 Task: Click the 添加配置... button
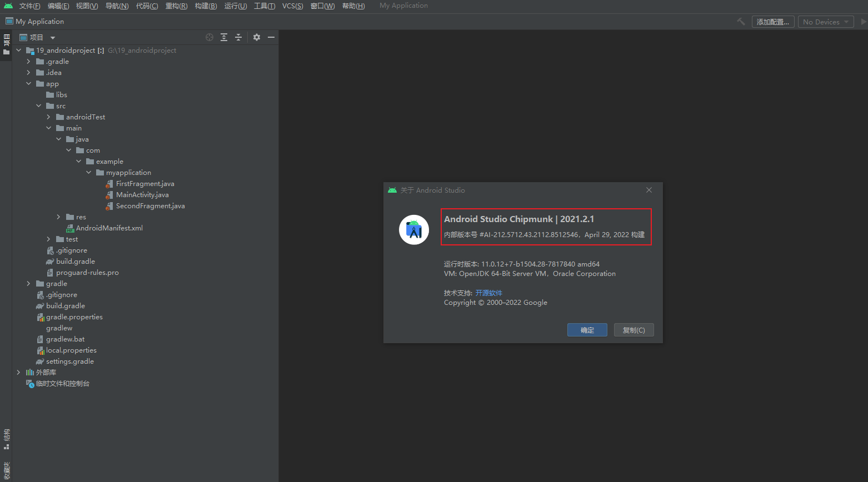(x=773, y=22)
